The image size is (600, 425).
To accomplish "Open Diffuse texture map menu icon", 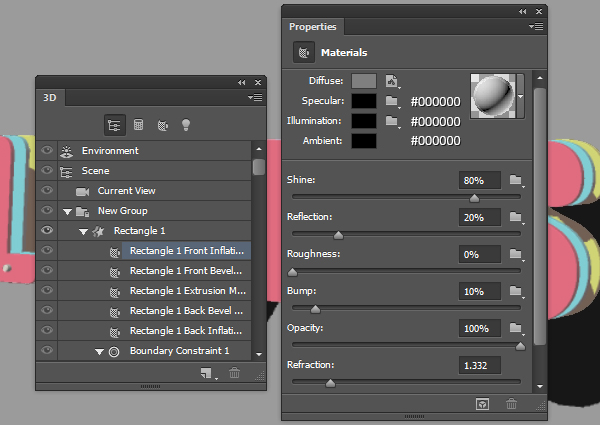I will click(392, 81).
